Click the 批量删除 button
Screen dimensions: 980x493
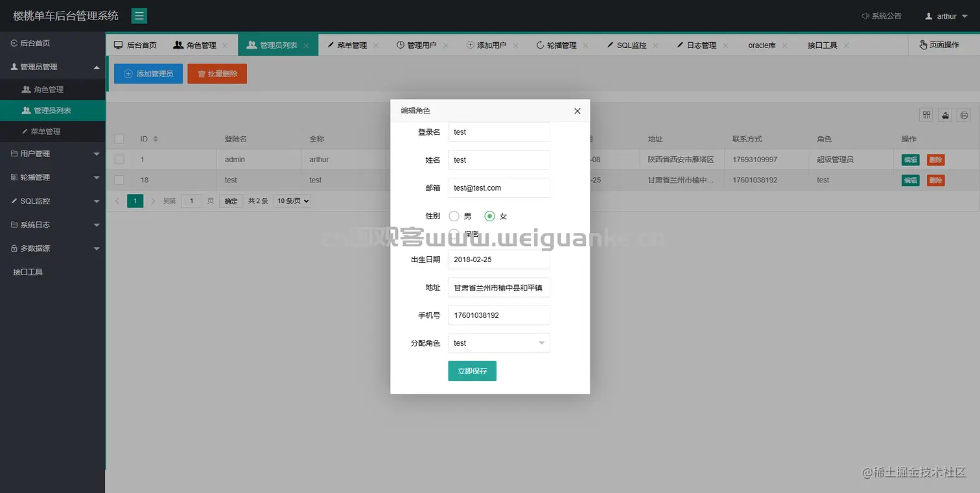[x=217, y=74]
